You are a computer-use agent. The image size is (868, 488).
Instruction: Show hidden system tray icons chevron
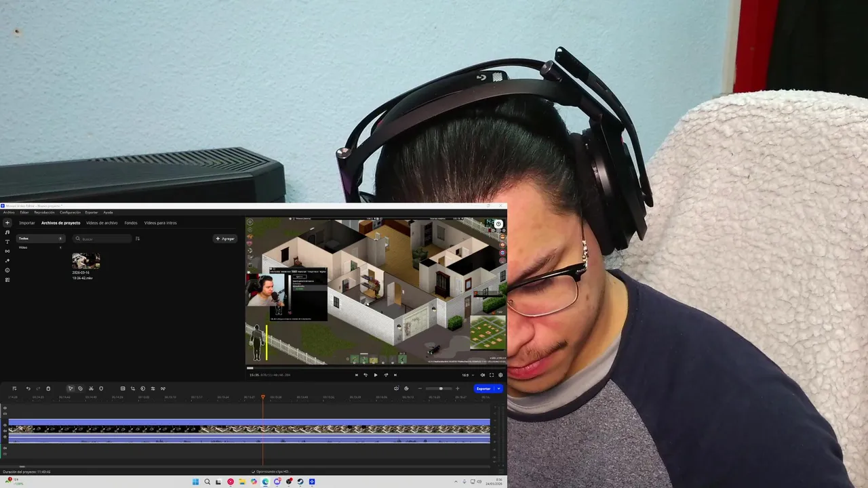(x=456, y=482)
